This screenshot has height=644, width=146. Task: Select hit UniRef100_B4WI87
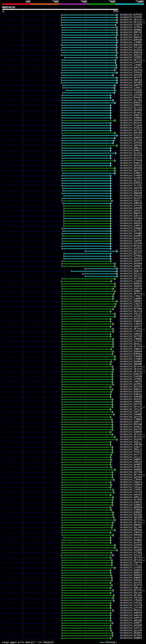(131, 103)
